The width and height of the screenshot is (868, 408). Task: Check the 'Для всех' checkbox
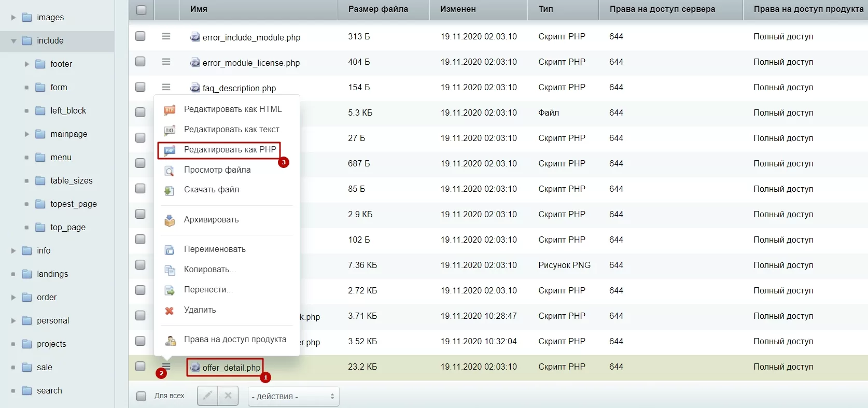(141, 396)
